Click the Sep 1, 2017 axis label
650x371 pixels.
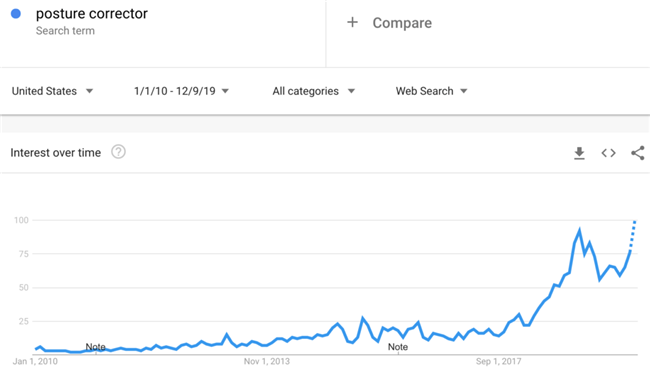click(x=498, y=361)
